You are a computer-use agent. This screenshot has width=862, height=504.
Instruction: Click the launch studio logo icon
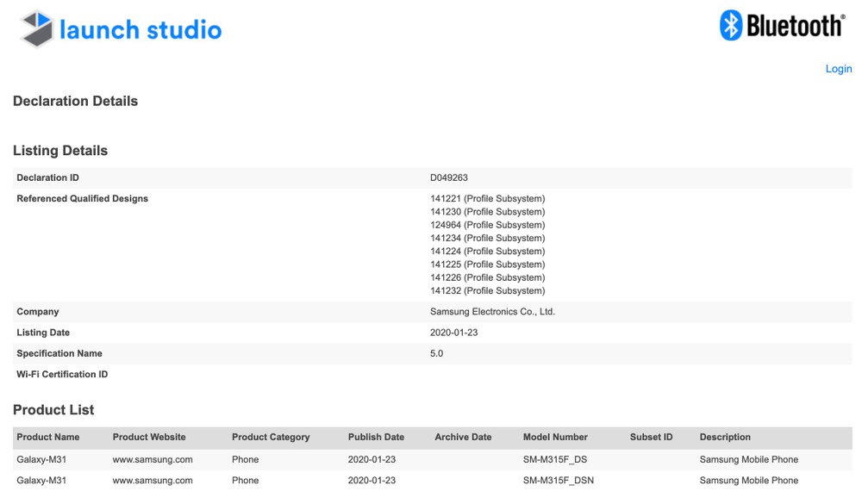tap(37, 28)
